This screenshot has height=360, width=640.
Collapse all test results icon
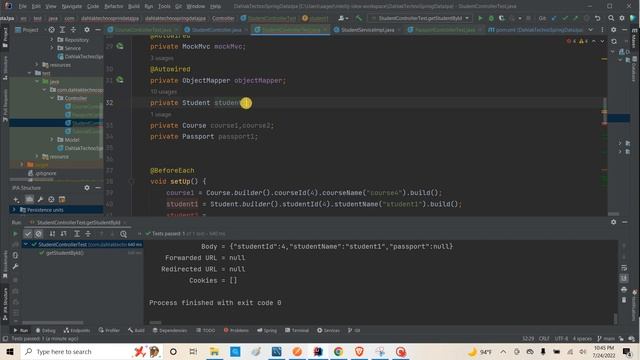tap(88, 234)
